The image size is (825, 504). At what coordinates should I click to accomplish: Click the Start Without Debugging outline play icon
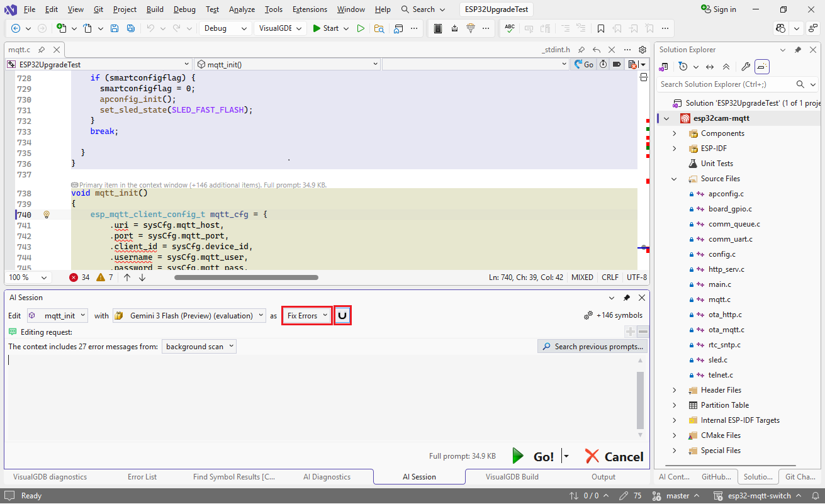click(361, 28)
